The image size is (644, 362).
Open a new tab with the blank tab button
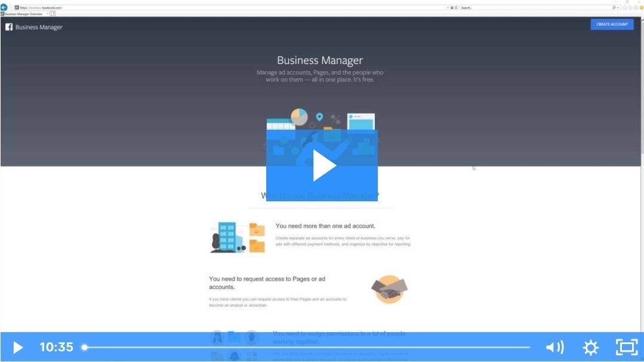pyautogui.click(x=53, y=14)
